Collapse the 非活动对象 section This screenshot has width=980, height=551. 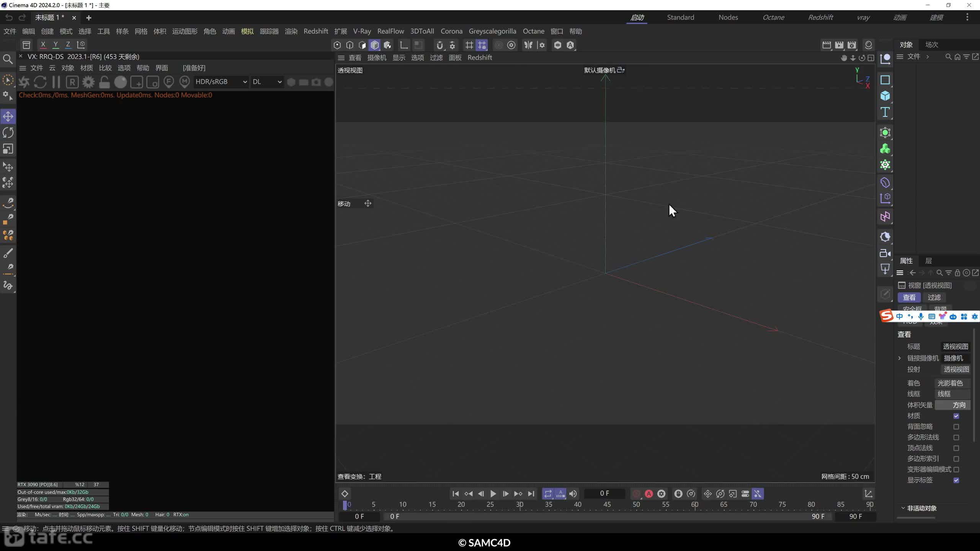903,508
